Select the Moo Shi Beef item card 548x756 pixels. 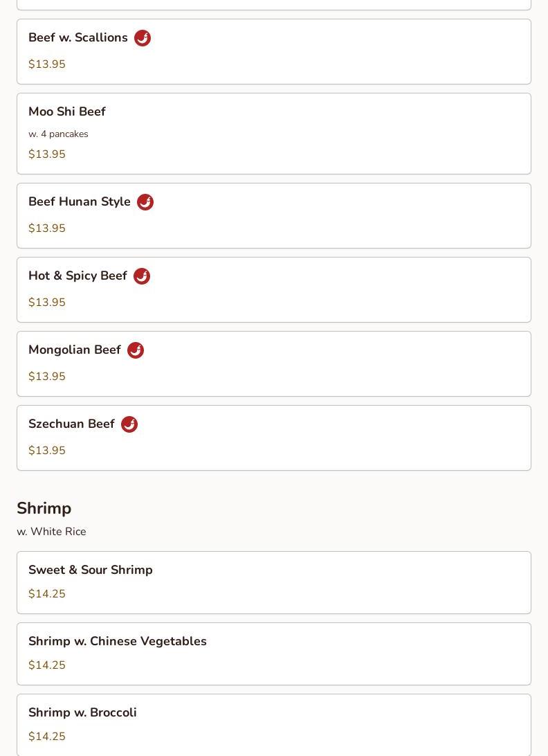[273, 134]
